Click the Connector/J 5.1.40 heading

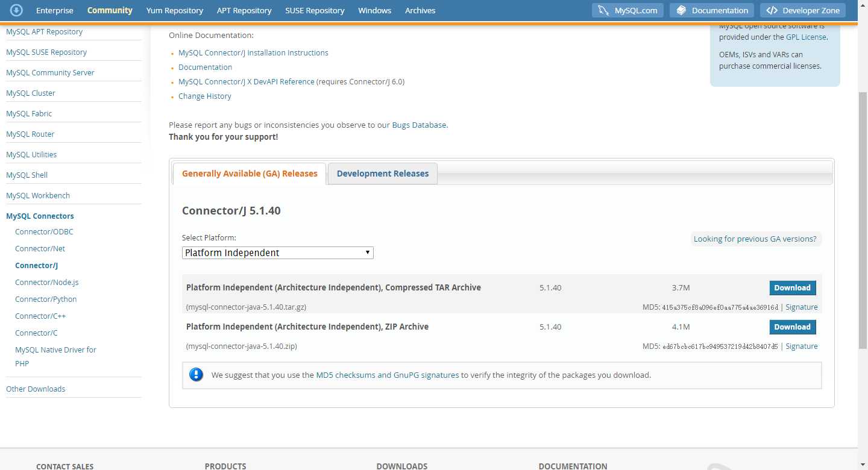[231, 211]
